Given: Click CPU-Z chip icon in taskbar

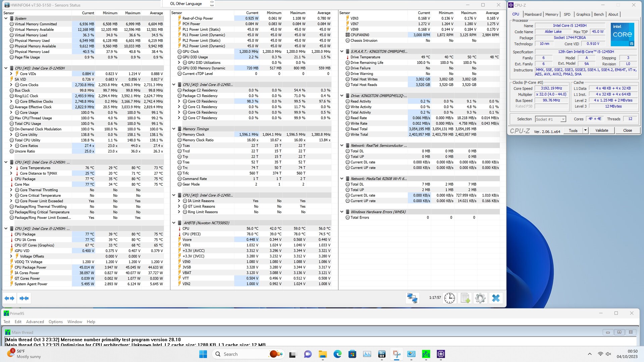Looking at the screenshot, I should pyautogui.click(x=441, y=354).
